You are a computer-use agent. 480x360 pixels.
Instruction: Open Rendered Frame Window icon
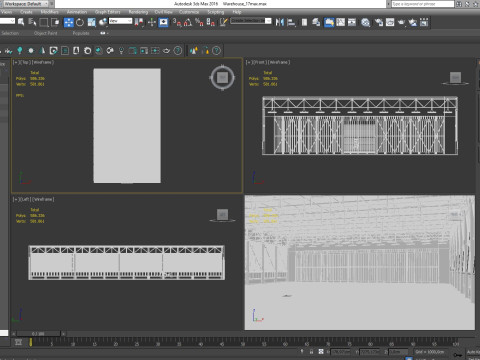(x=390, y=22)
